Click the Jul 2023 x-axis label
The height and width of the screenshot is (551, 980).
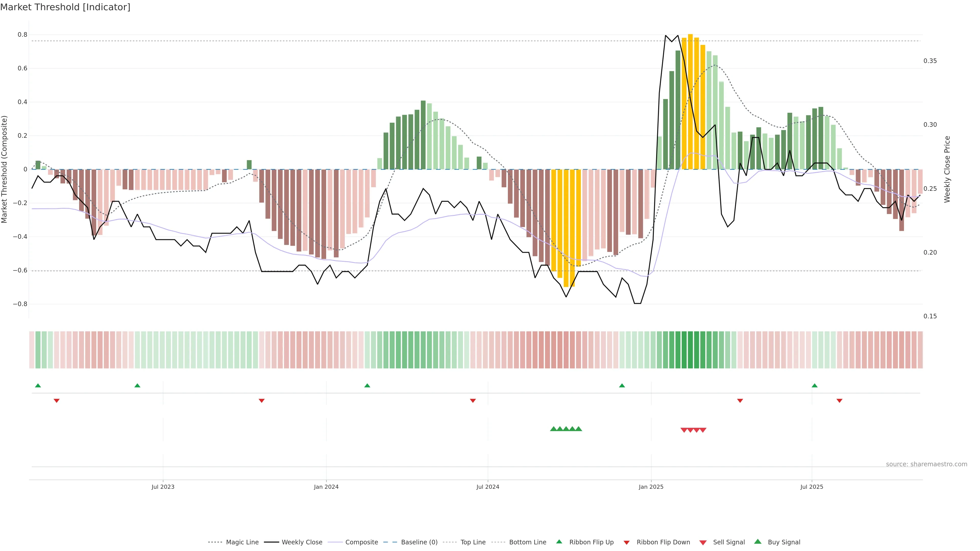pyautogui.click(x=163, y=487)
